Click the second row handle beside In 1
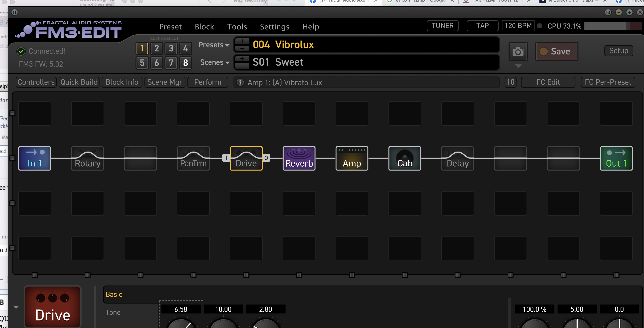The height and width of the screenshot is (328, 644). click(12, 158)
